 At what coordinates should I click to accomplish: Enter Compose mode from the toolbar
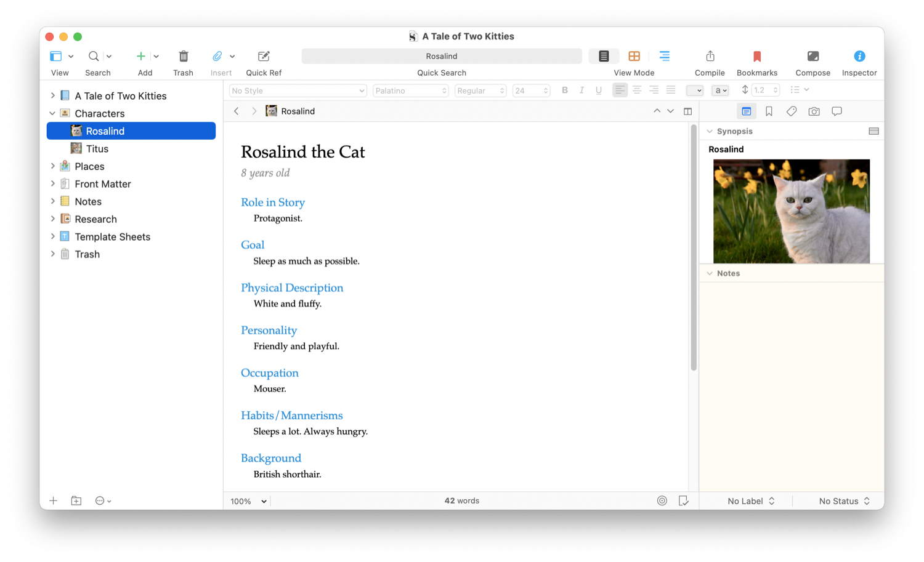tap(813, 56)
